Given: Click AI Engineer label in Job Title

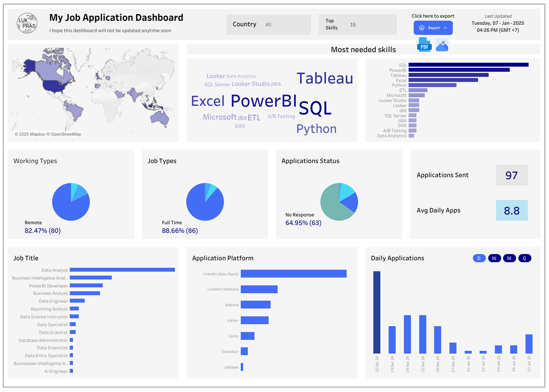Looking at the screenshot, I should (x=56, y=371).
